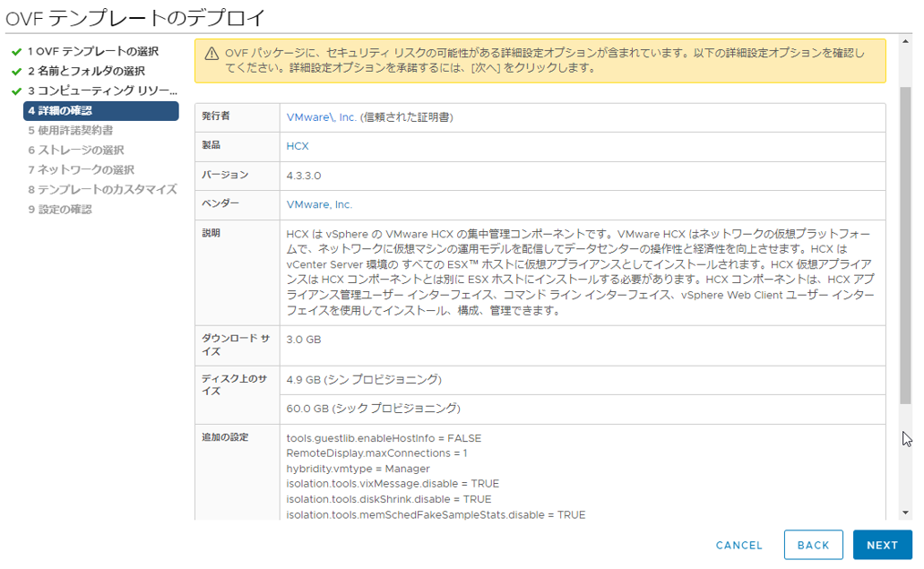Go to step 2 名前とフォルダの選択
This screenshot has height=569, width=924.
click(x=86, y=72)
